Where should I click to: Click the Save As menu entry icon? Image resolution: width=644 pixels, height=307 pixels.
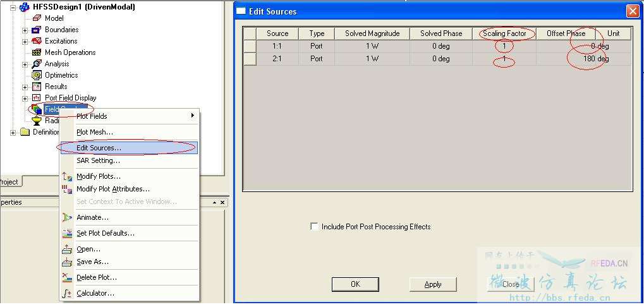pyautogui.click(x=67, y=262)
